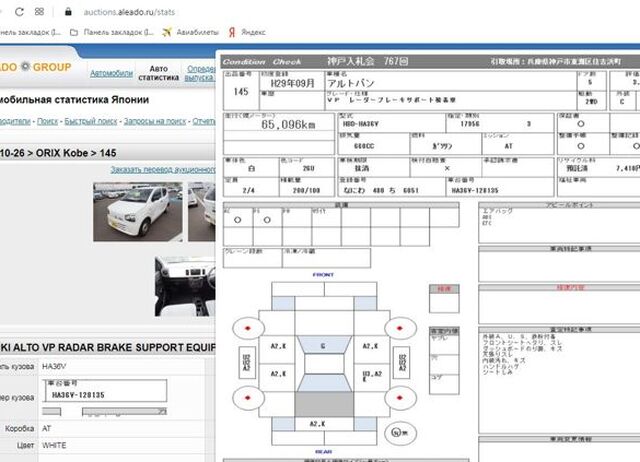Open the Авиабилеты bookmark
This screenshot has width=640, height=462.
190,32
